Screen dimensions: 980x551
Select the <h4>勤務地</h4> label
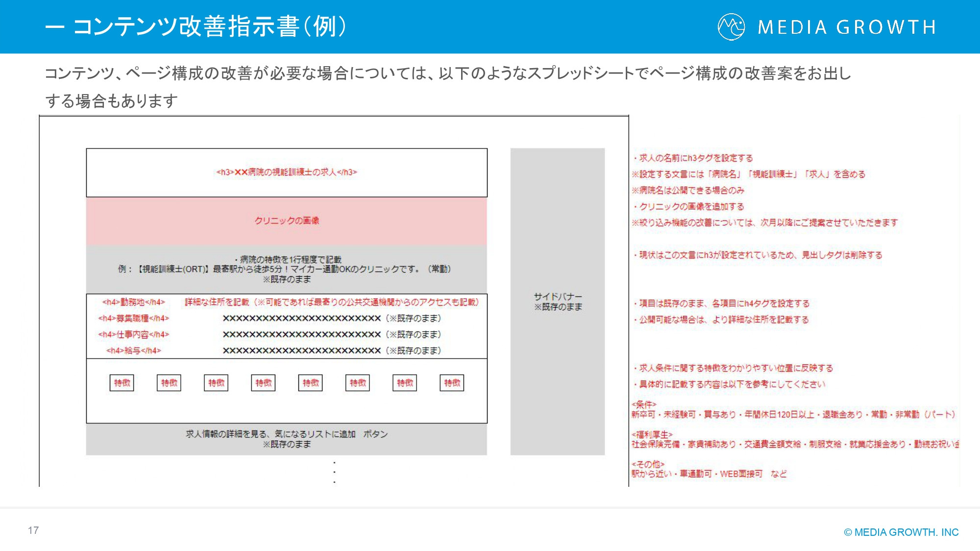click(x=134, y=304)
